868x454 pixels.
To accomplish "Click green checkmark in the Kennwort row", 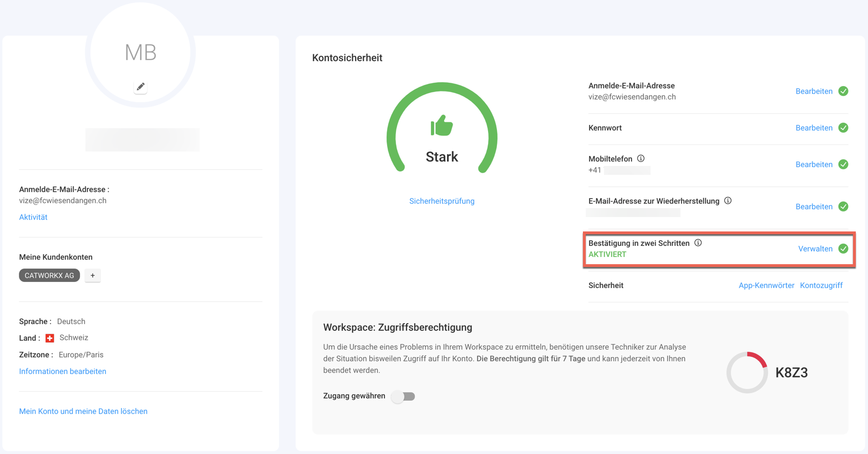I will tap(843, 128).
